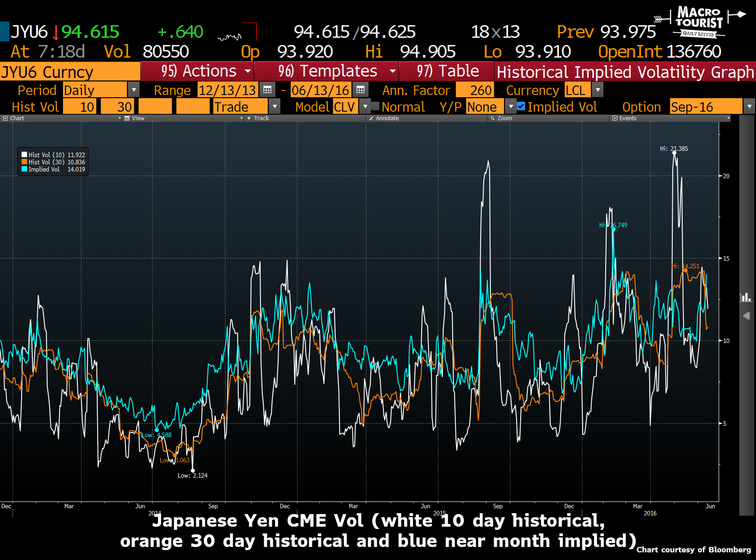The image size is (756, 560).
Task: Click the Hi: 14.251 orange label
Action: coord(685,266)
